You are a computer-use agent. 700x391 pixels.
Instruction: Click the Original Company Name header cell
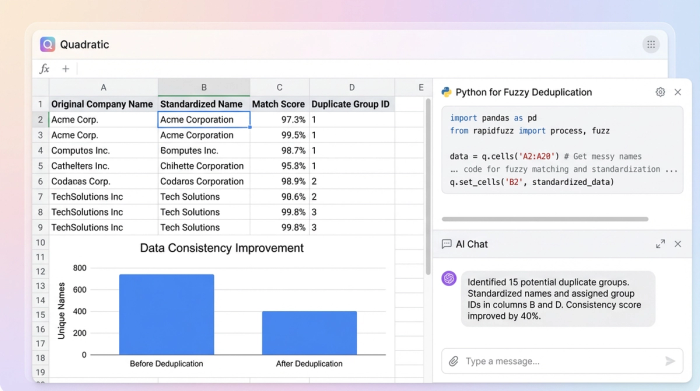coord(103,104)
